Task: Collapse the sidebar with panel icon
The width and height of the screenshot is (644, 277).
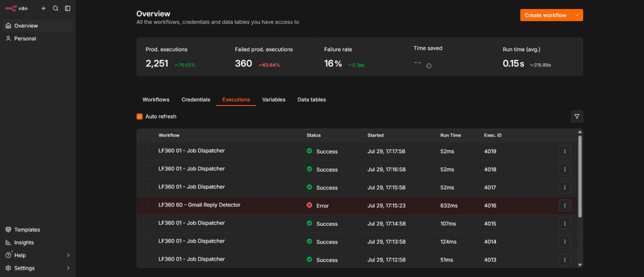Action: click(68, 8)
